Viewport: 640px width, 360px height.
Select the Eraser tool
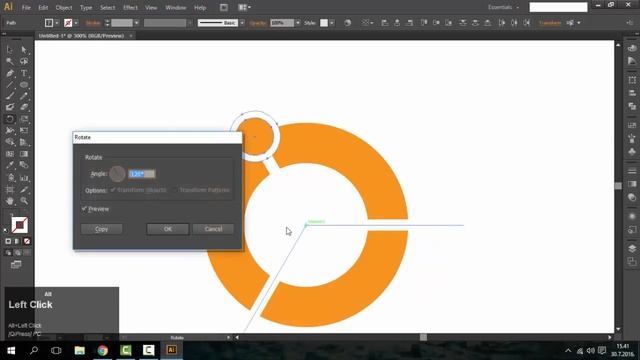point(24,107)
